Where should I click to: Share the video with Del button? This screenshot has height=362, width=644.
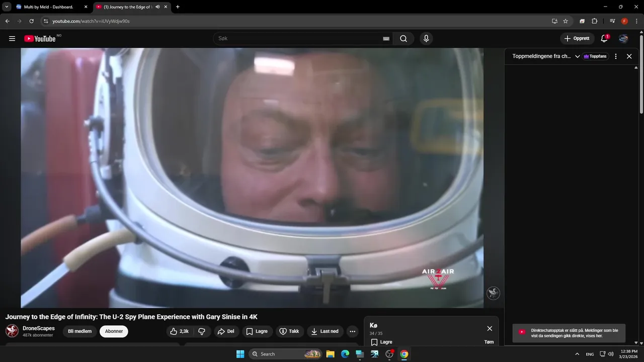point(225,331)
